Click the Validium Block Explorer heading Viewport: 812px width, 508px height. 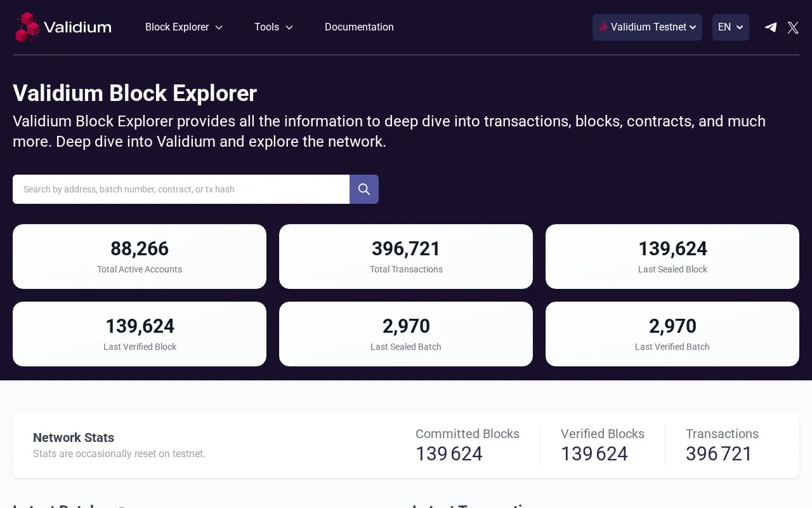point(134,93)
